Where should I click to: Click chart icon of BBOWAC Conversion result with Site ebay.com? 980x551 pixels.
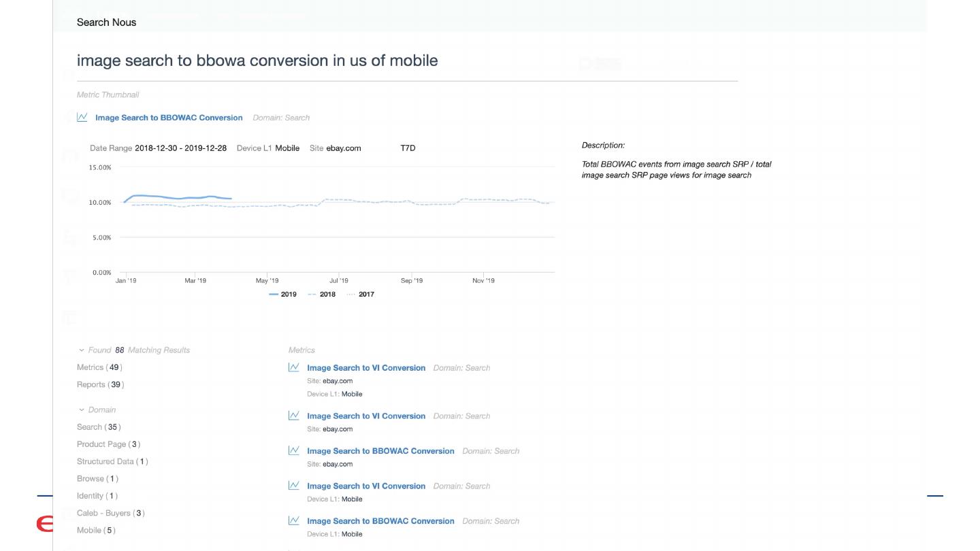pos(294,450)
